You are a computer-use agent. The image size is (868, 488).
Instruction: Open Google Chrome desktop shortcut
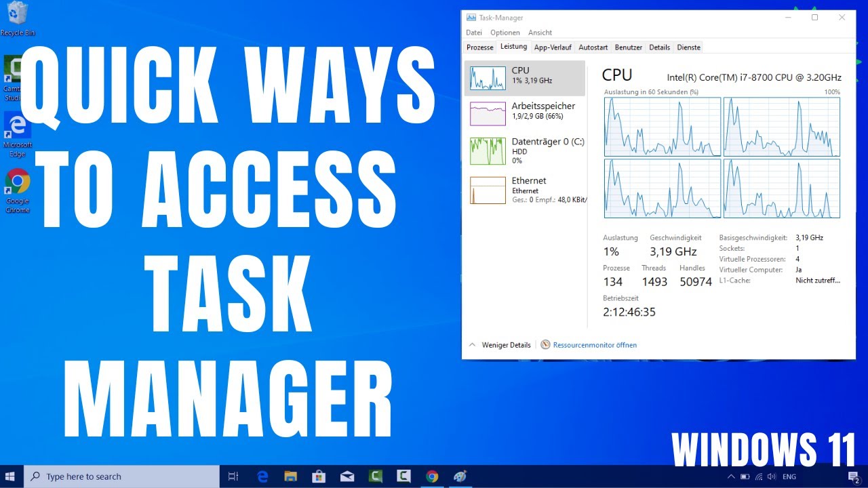17,190
